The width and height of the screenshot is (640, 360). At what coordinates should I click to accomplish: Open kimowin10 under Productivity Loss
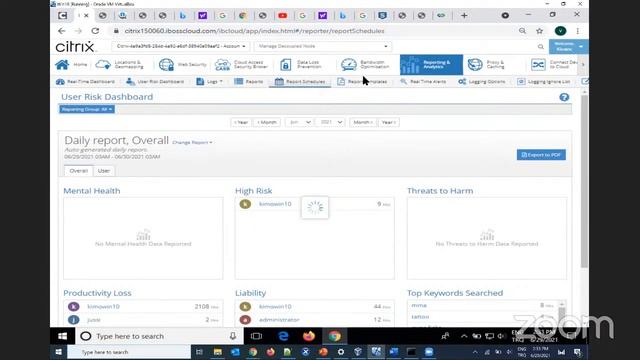pos(103,306)
